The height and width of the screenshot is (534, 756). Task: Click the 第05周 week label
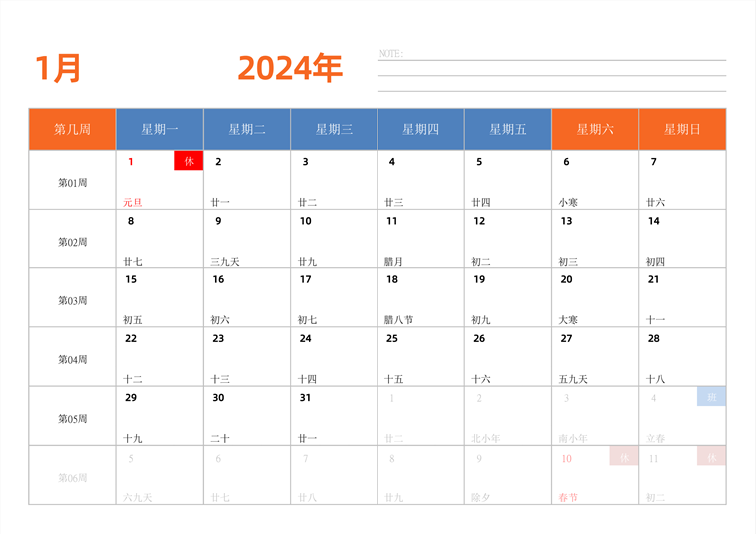[72, 419]
